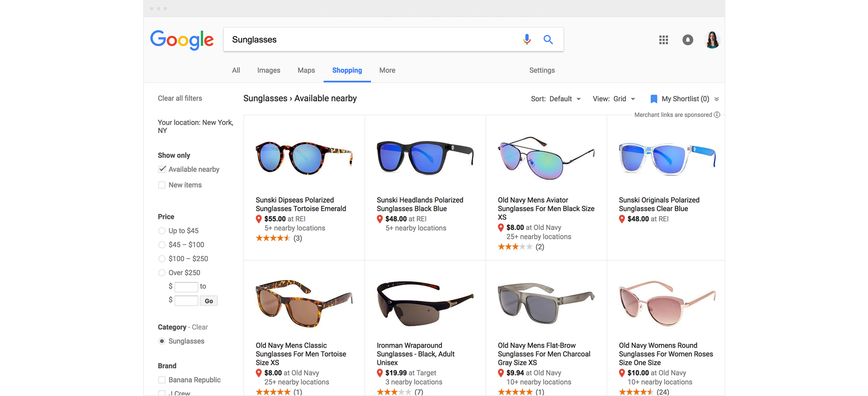This screenshot has height=396, width=868.
Task: Activate voice search microphone icon
Action: coord(527,40)
